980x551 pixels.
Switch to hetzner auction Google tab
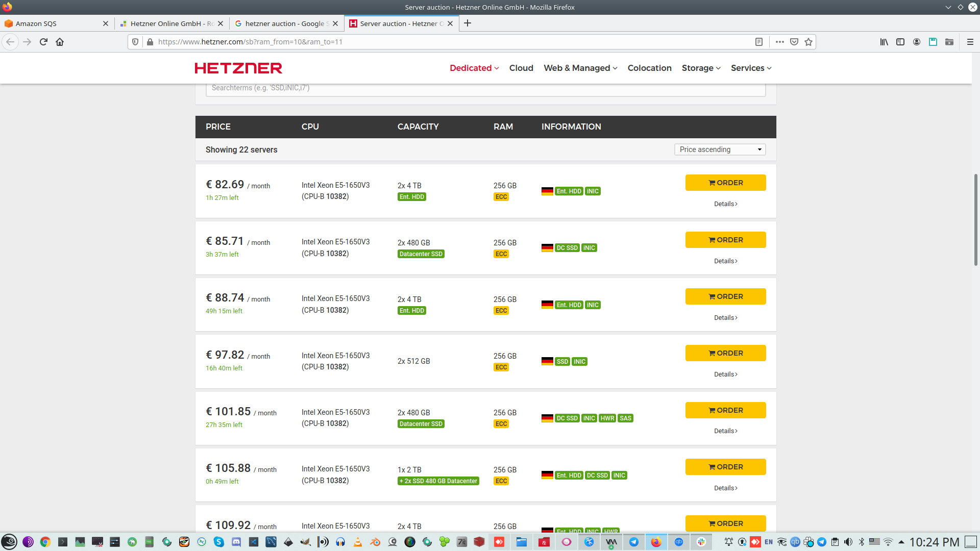click(x=284, y=23)
